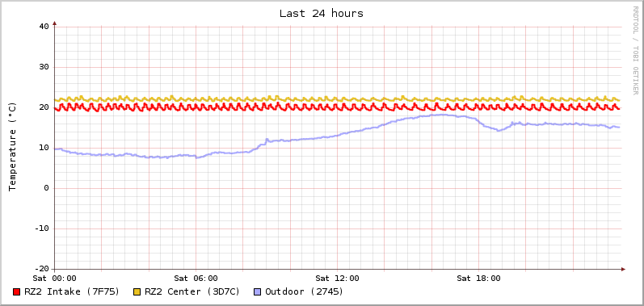This screenshot has width=644, height=306.
Task: Click the 30 value on temperature axis
Action: (x=44, y=67)
